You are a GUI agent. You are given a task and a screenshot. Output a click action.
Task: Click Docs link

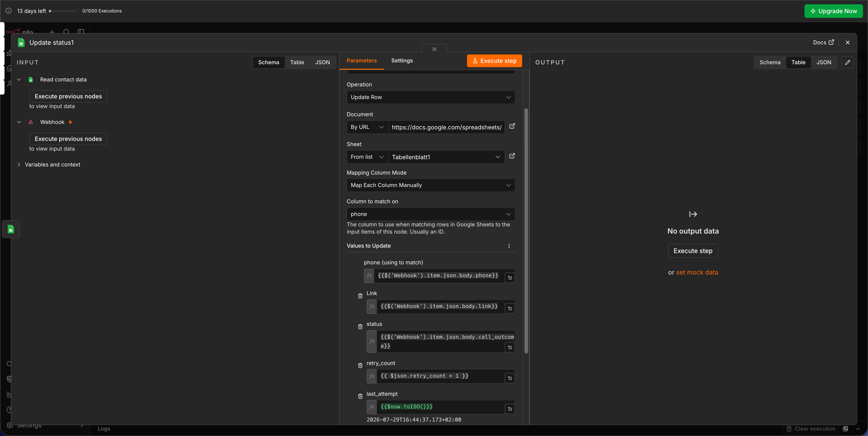(x=823, y=42)
